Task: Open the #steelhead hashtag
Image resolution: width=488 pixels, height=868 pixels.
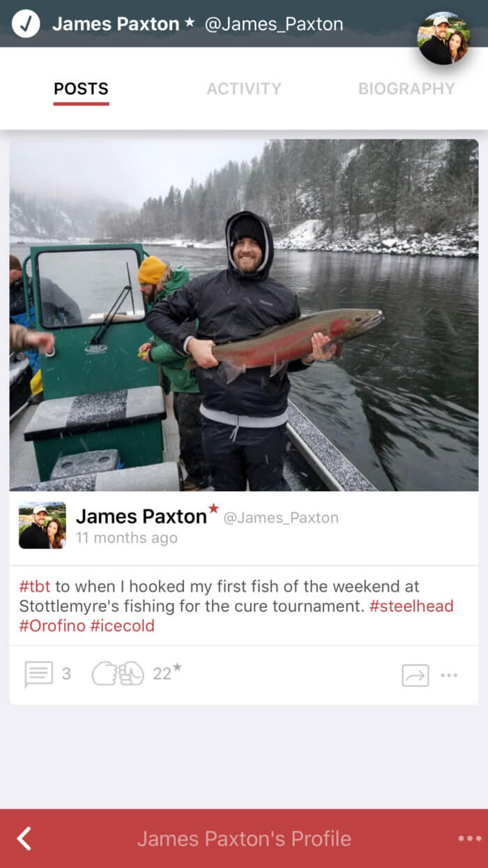Action: (411, 606)
